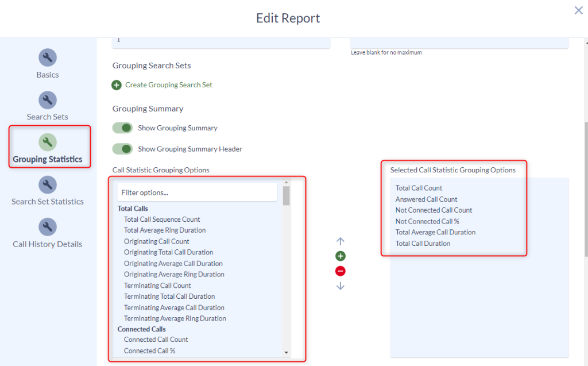The height and width of the screenshot is (366, 588).
Task: Select Total Average Ring Duration option
Action: click(x=165, y=230)
